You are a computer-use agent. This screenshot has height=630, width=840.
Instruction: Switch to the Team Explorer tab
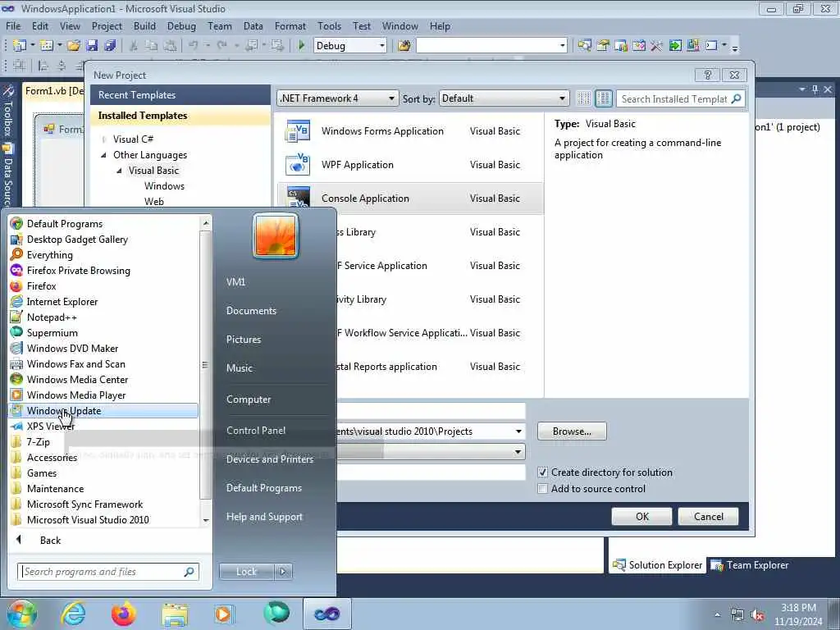click(x=749, y=565)
